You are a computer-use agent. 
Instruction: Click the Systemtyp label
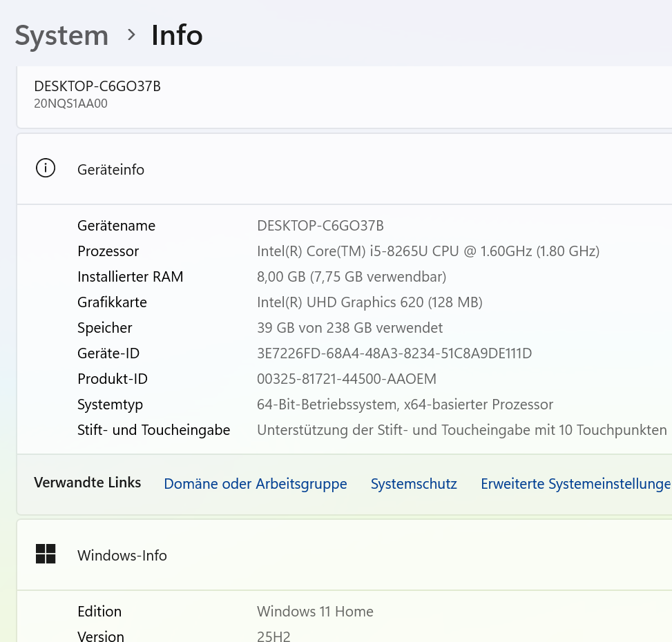tap(110, 405)
